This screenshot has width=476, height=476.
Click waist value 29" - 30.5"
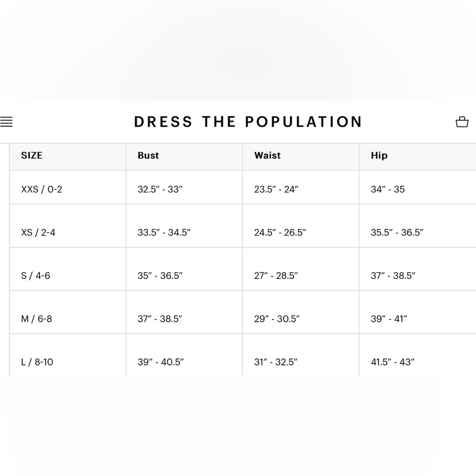coord(277,319)
